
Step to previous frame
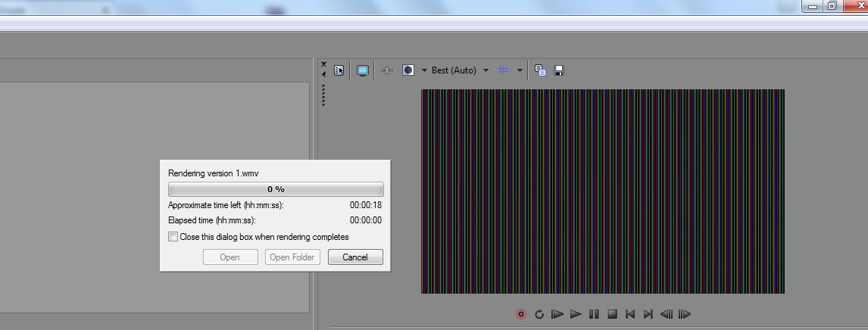(x=667, y=314)
